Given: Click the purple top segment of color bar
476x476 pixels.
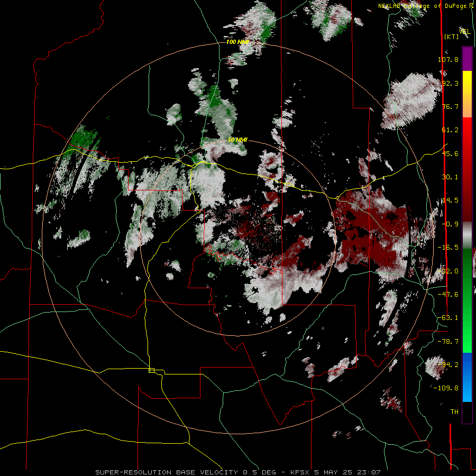Looking at the screenshot, I should tap(467, 59).
